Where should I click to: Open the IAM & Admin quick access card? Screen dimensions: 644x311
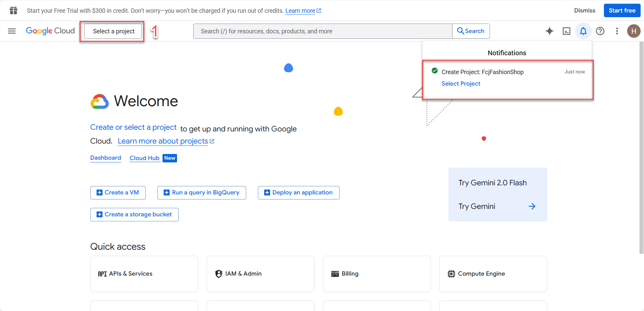(261, 274)
